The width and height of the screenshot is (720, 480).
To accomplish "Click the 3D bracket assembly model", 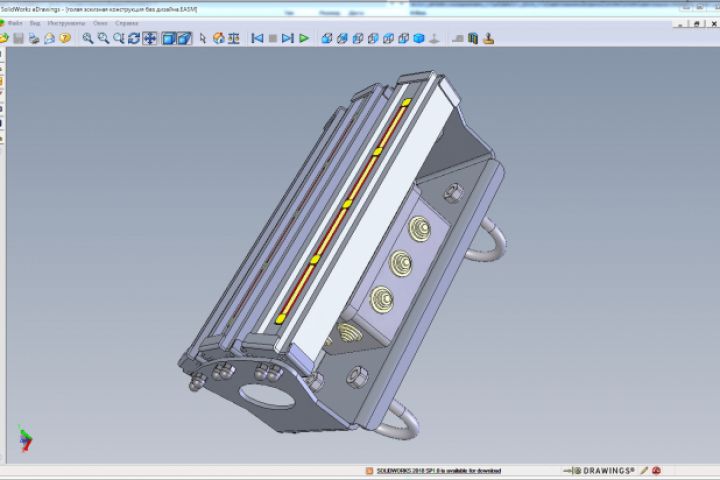I will 342,255.
